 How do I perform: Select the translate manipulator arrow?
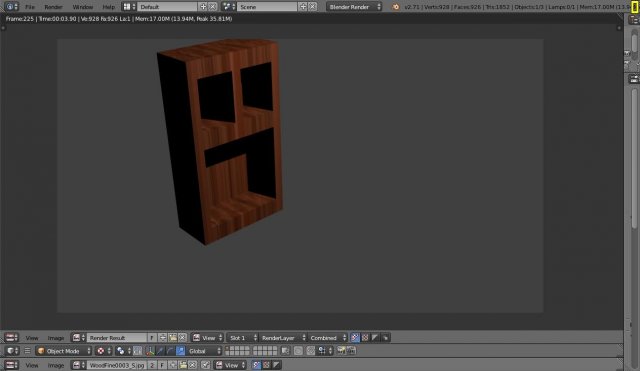coord(160,351)
